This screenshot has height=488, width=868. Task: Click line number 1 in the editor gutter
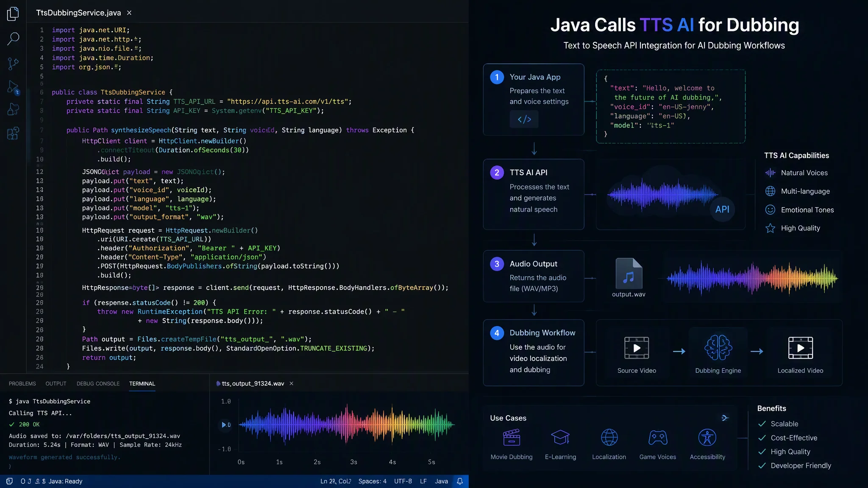(42, 30)
